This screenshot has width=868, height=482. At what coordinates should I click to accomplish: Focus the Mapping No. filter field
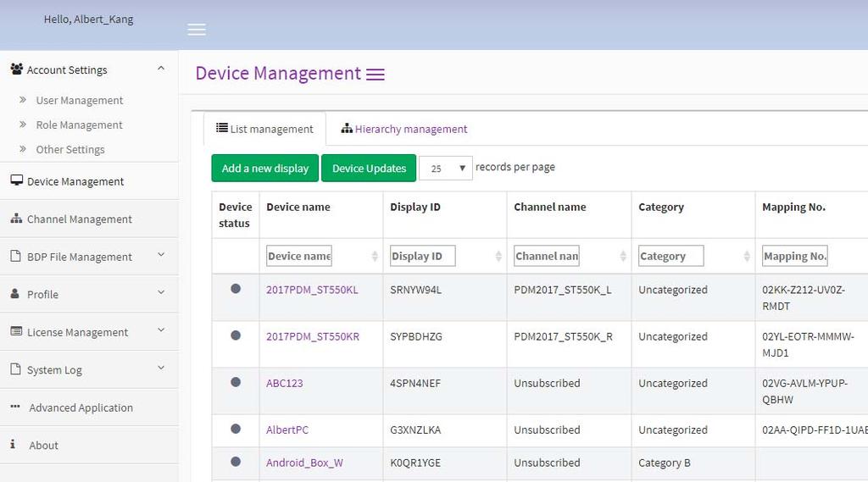[795, 256]
